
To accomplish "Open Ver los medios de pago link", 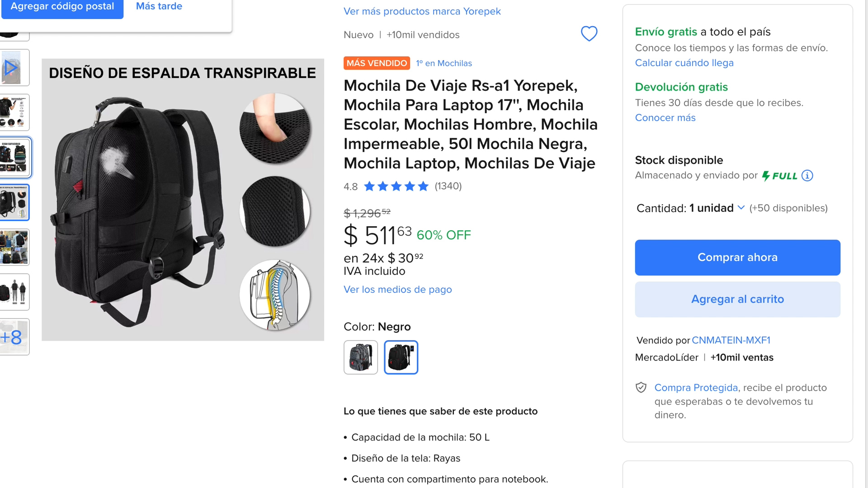I will tap(397, 290).
